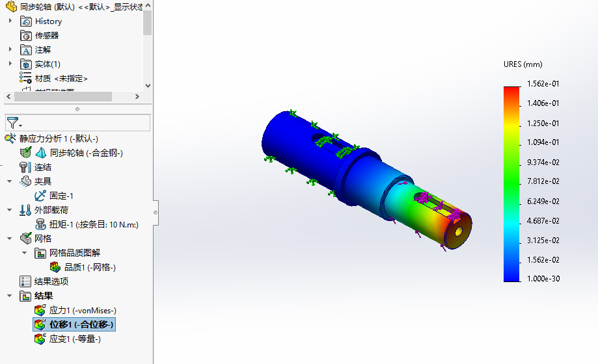Select the 应变1 (-等量-) row label

(75, 339)
